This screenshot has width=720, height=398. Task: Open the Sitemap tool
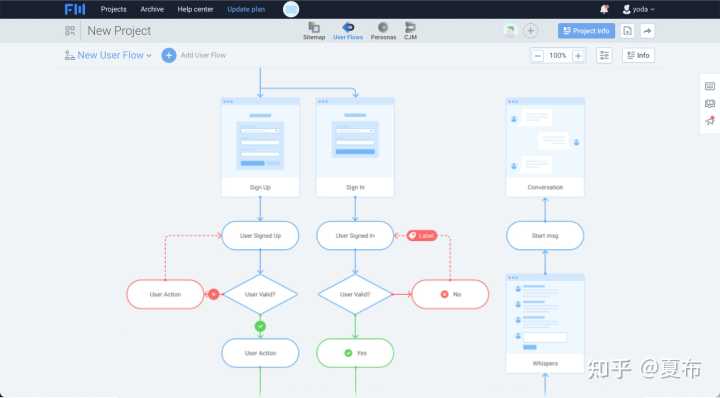point(314,31)
